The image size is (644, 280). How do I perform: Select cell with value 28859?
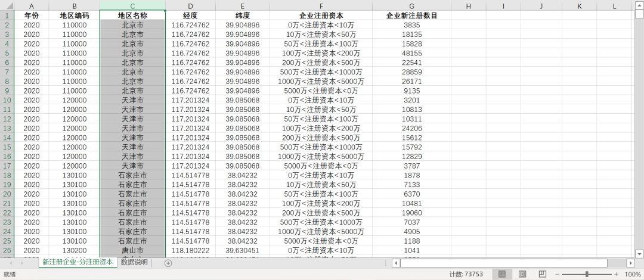pos(412,72)
